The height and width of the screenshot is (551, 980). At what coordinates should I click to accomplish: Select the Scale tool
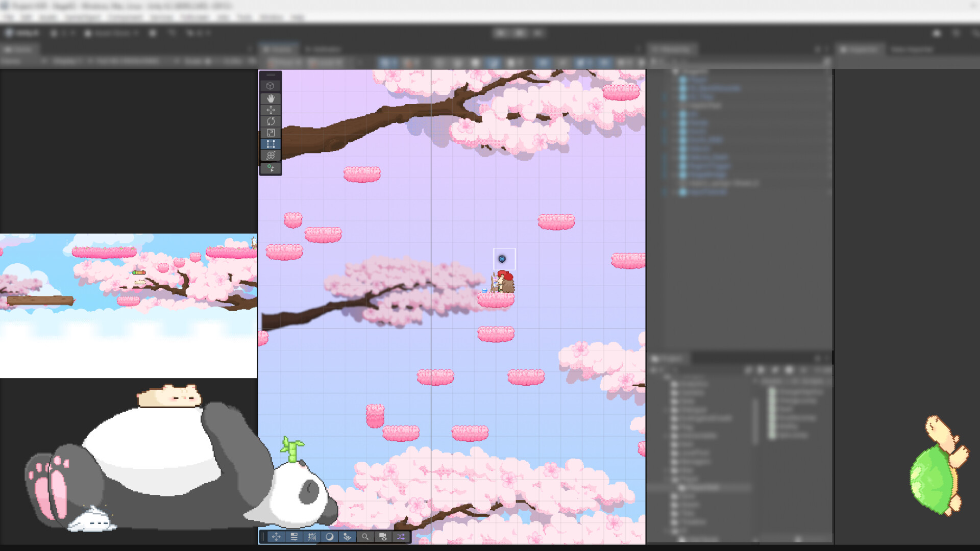(271, 132)
